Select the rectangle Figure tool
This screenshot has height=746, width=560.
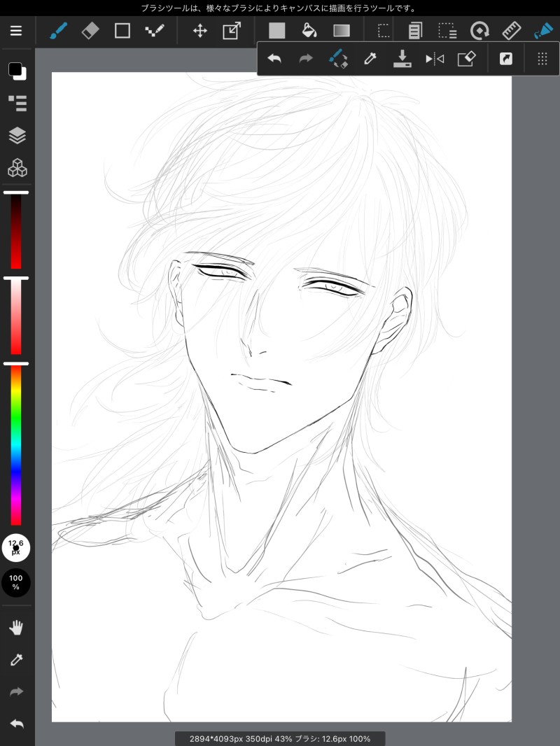pos(122,31)
